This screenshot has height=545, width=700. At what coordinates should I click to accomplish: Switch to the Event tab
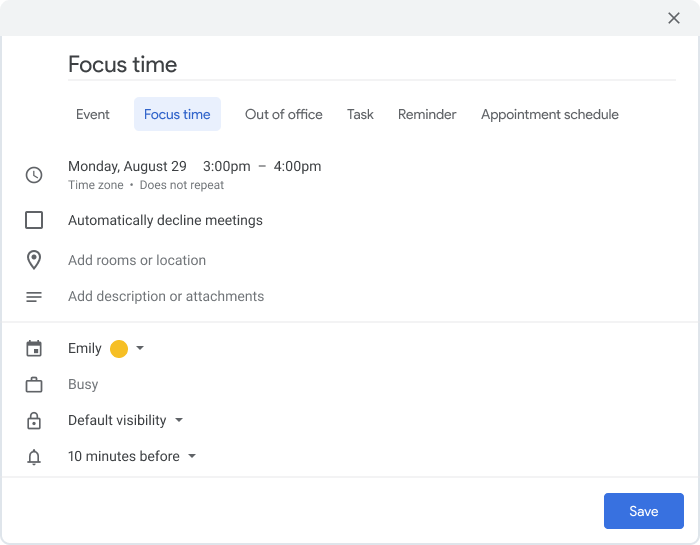point(92,114)
